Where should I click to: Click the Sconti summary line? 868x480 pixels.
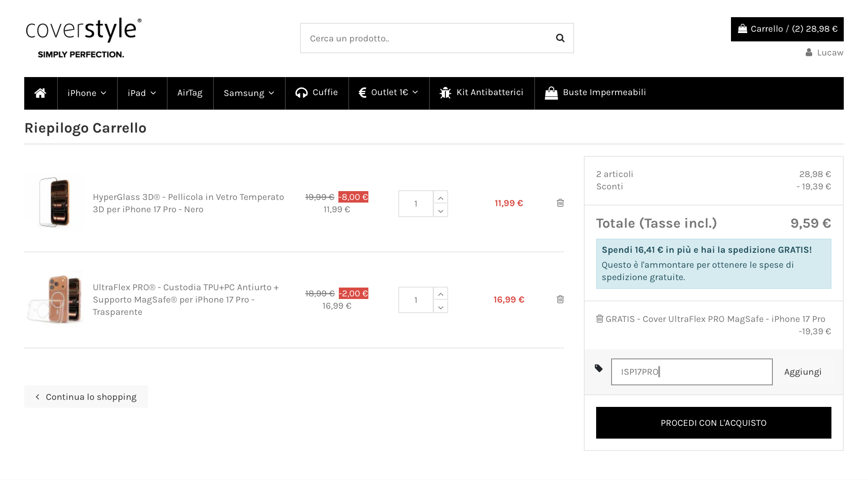tap(714, 186)
